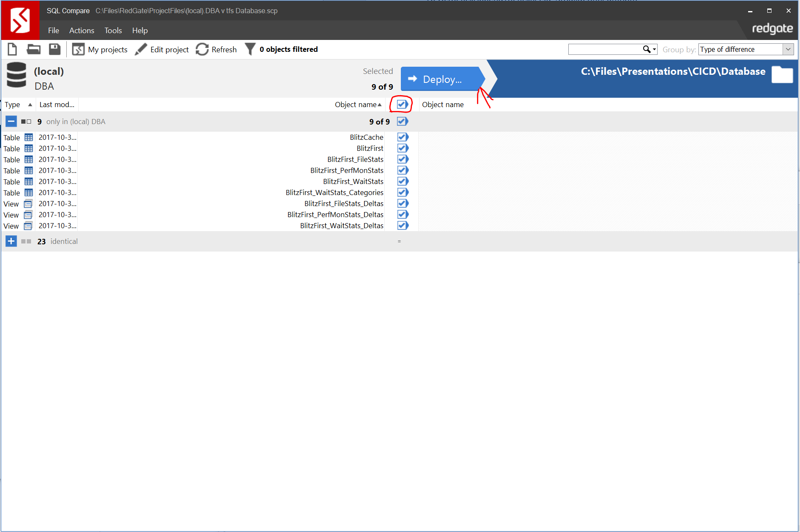Click the BlitzFirst_WaitStats_Deltas object name

(x=342, y=226)
